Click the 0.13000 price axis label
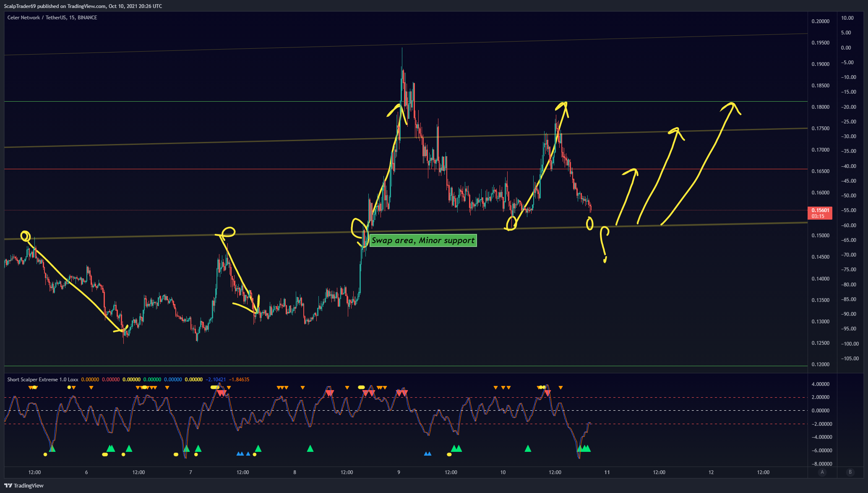 pyautogui.click(x=820, y=322)
